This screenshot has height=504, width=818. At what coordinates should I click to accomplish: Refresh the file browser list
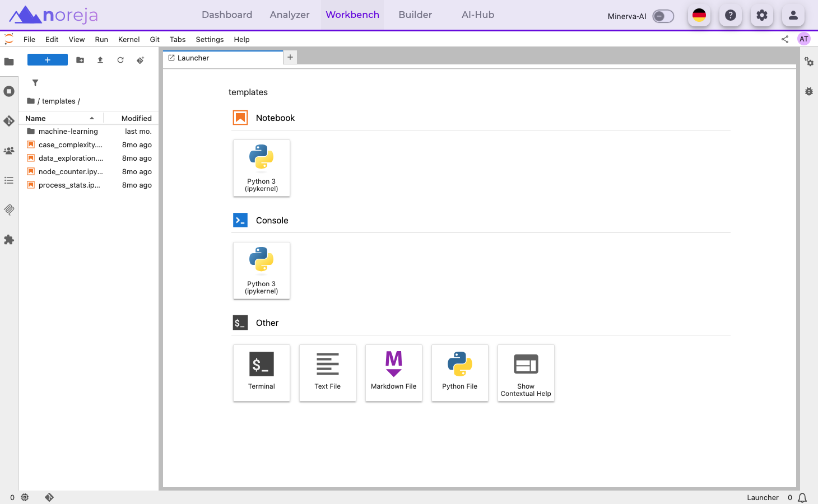point(120,60)
